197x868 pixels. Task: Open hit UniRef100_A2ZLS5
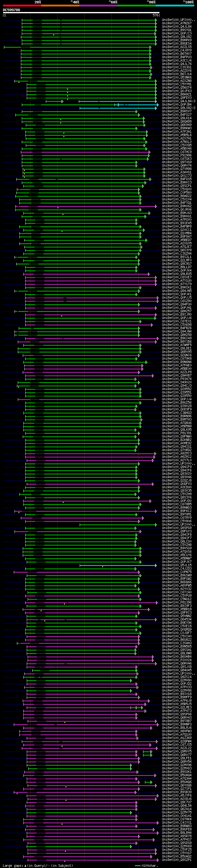click(x=176, y=47)
